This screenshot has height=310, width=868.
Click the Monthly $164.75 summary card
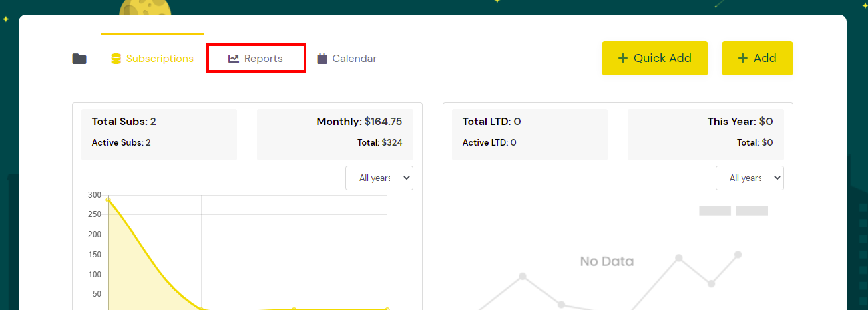pos(335,134)
